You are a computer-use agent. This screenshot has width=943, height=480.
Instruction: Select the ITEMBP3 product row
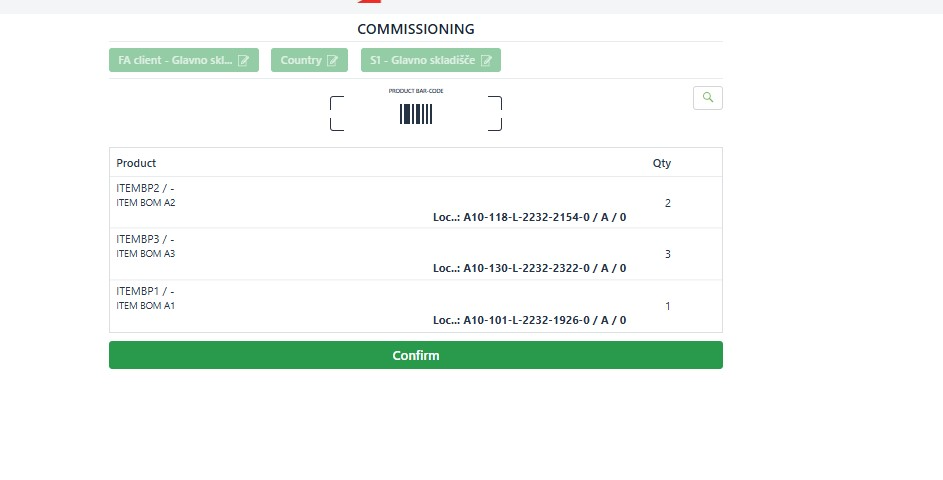click(x=416, y=254)
